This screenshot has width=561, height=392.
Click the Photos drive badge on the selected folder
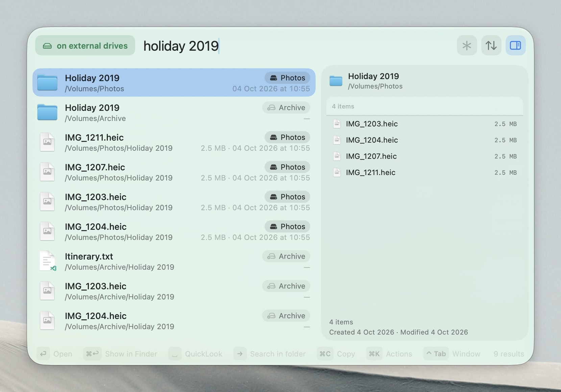287,78
